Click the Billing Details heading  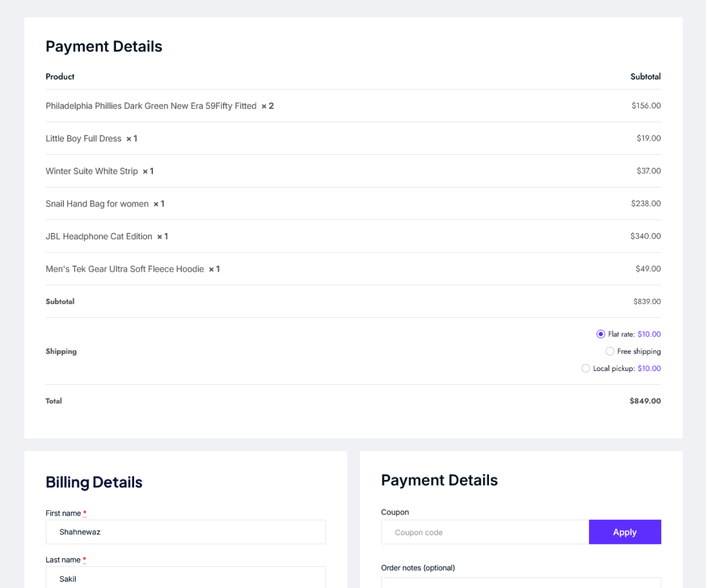[94, 482]
